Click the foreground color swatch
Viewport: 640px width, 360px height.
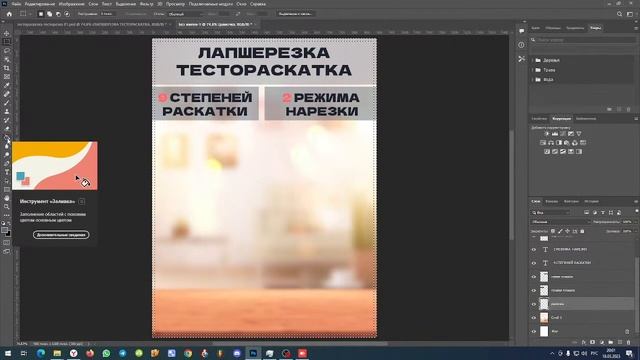(4, 230)
